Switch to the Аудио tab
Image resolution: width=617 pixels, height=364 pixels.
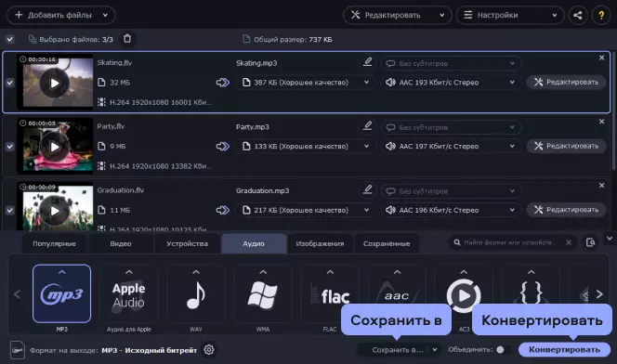(254, 243)
